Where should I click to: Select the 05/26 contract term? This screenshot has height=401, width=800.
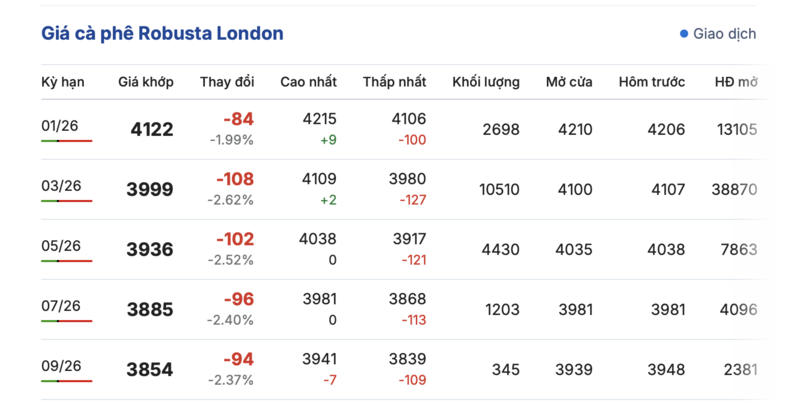(x=60, y=246)
